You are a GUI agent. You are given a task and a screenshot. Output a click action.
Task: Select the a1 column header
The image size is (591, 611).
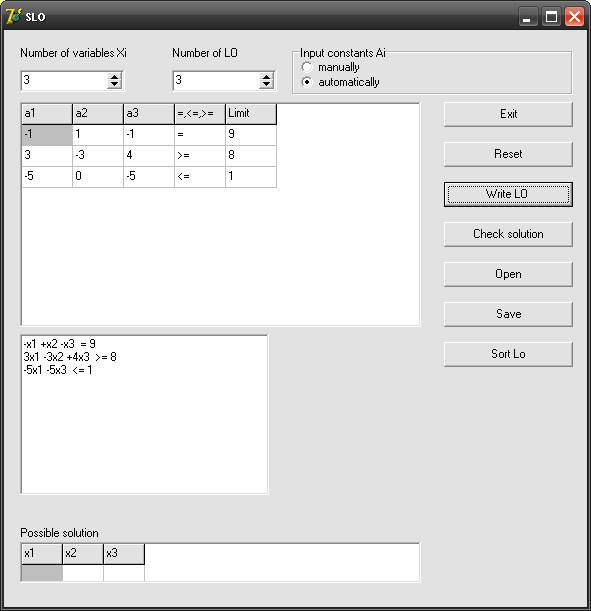click(x=47, y=114)
